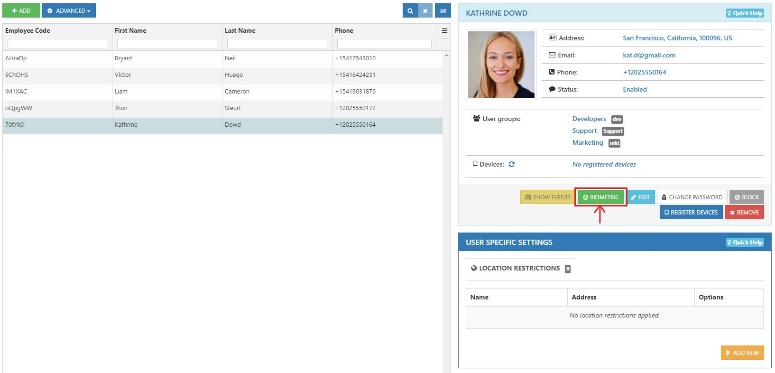Viewport: 775px width, 373px height.
Task: Click the green Add button
Action: coord(21,10)
